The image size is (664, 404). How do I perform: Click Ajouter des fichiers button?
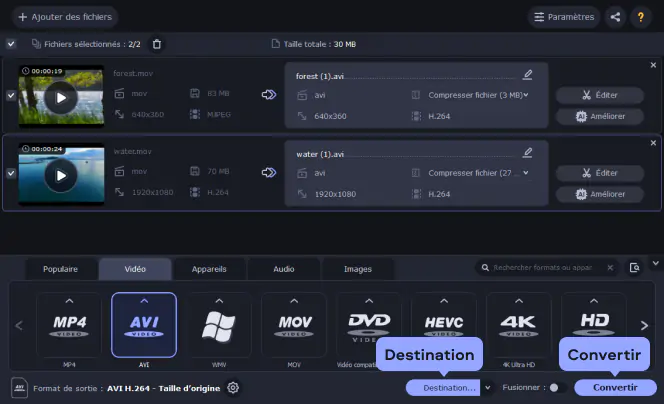click(65, 17)
